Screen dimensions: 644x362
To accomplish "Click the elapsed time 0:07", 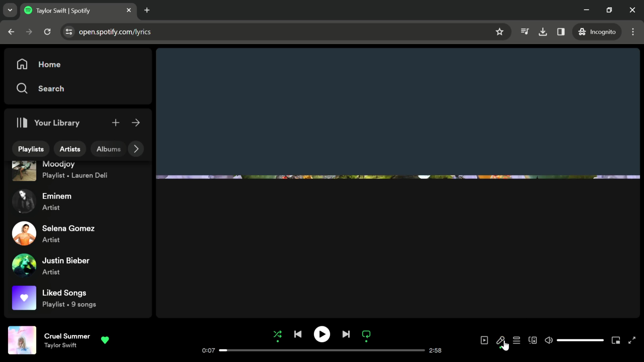I will [x=208, y=350].
